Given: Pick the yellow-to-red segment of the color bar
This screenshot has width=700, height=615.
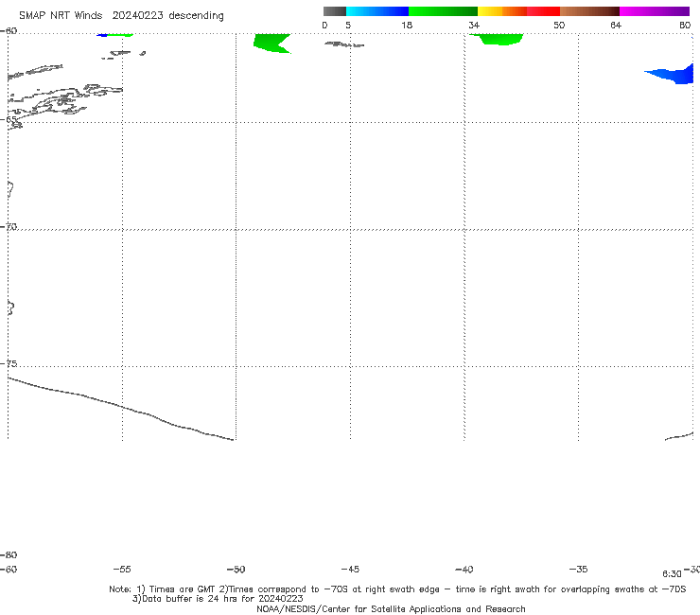Looking at the screenshot, I should pyautogui.click(x=518, y=11).
